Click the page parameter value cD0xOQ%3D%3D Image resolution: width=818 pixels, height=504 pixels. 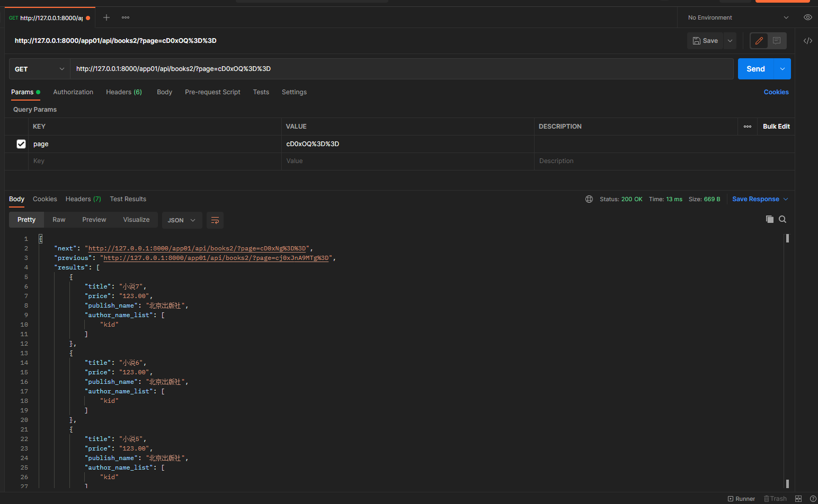(x=313, y=144)
